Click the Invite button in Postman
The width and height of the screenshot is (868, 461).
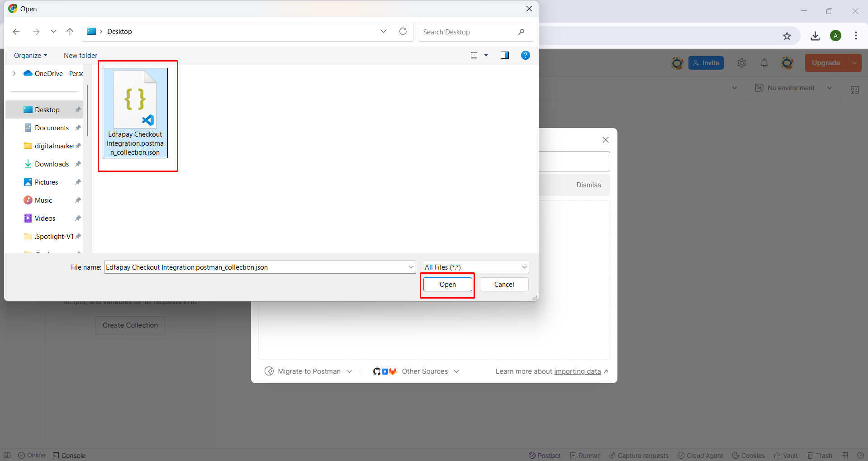click(706, 63)
